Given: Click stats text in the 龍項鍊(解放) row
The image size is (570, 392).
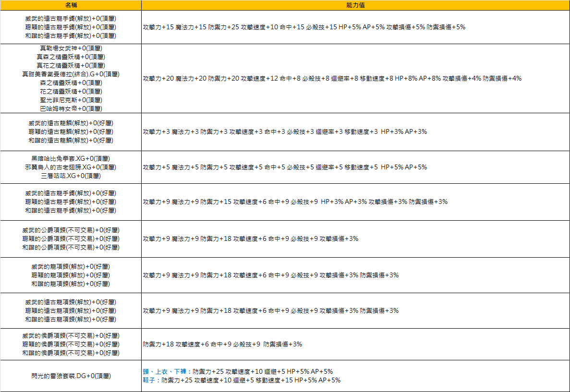Looking at the screenshot, I should click(271, 275).
